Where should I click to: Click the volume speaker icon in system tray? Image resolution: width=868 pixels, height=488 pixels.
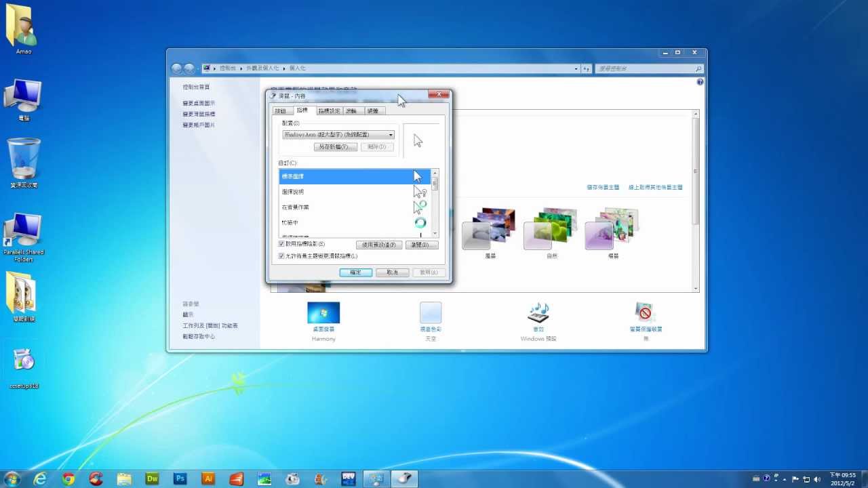818,478
